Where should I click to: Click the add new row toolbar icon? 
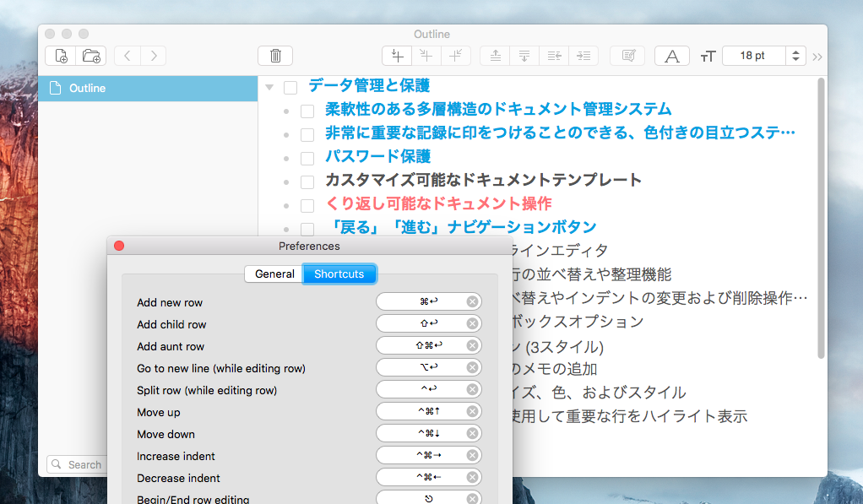pos(396,56)
